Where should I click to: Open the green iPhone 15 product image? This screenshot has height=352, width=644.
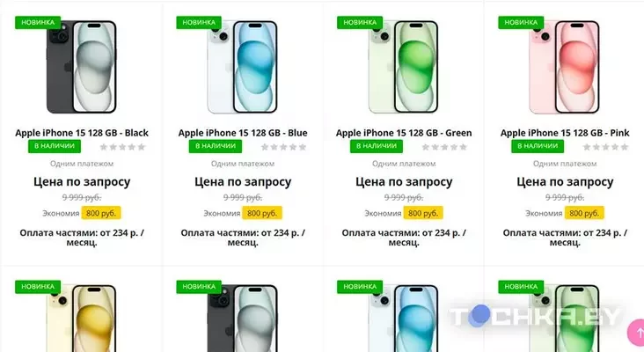pos(403,67)
